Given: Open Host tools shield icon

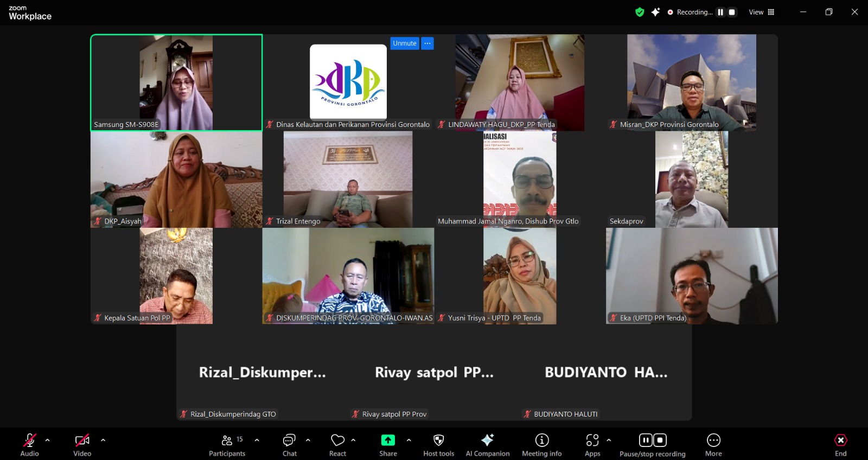Looking at the screenshot, I should 438,445.
